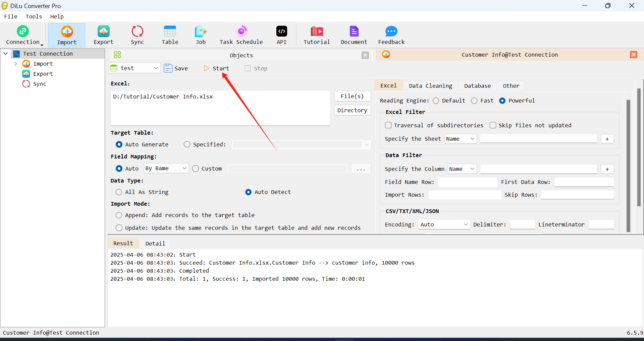Click the Save disk icon
Screen dimensions: 644x341
click(168, 68)
